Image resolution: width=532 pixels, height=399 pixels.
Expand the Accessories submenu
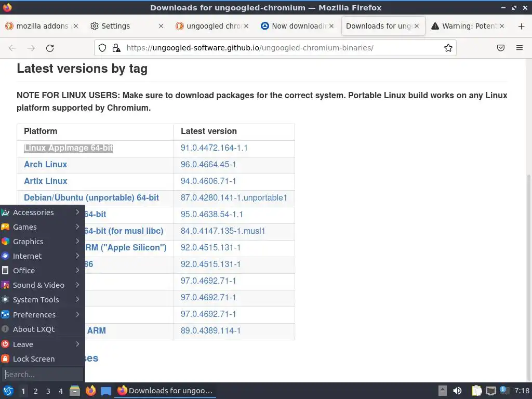click(x=43, y=212)
